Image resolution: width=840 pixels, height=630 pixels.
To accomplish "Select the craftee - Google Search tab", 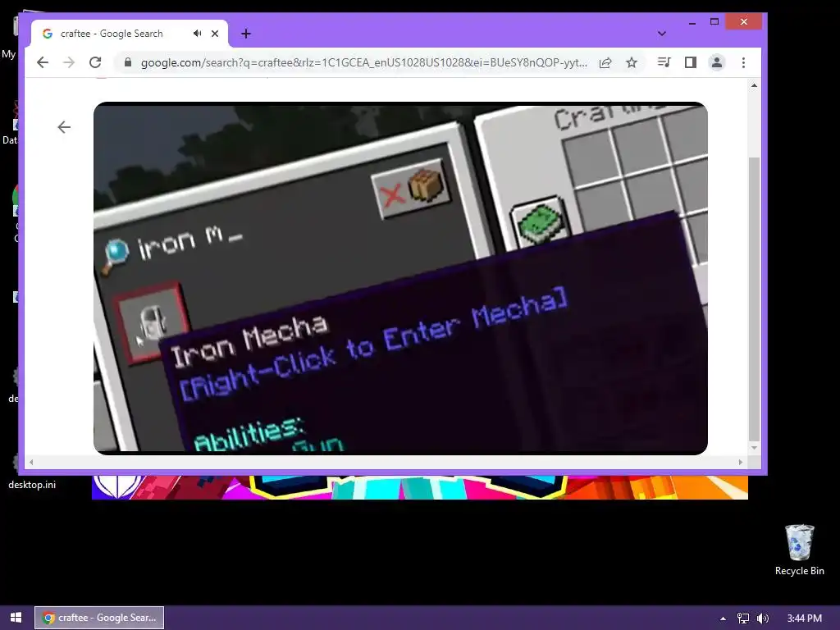I will (130, 34).
